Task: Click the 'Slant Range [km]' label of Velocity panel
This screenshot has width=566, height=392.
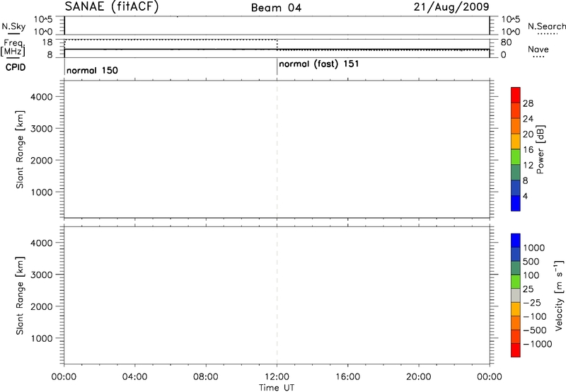Action: 20,296
